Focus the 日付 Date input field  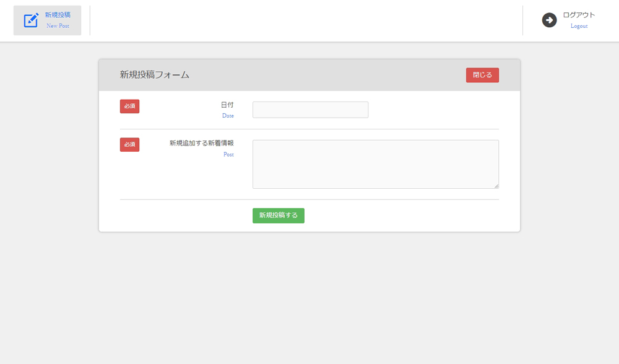310,110
